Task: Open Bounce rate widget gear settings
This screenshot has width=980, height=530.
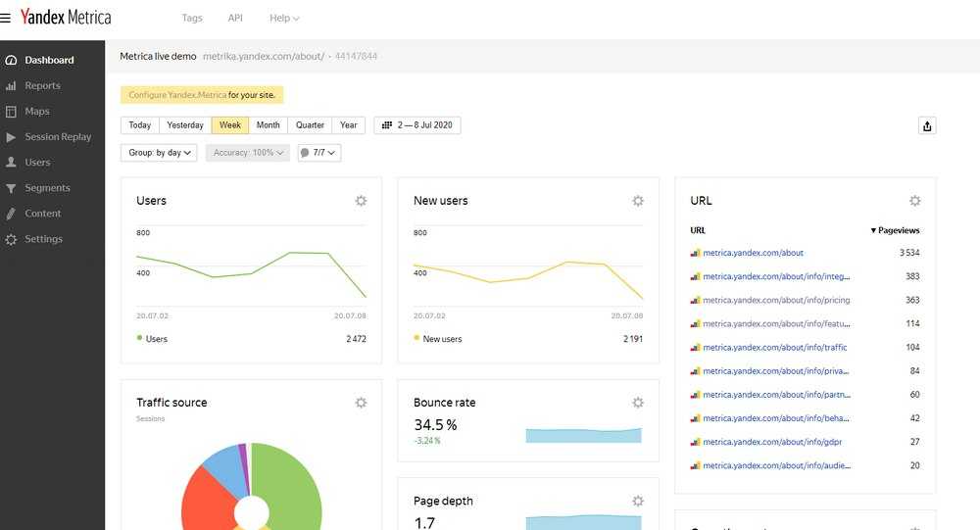Action: 638,403
